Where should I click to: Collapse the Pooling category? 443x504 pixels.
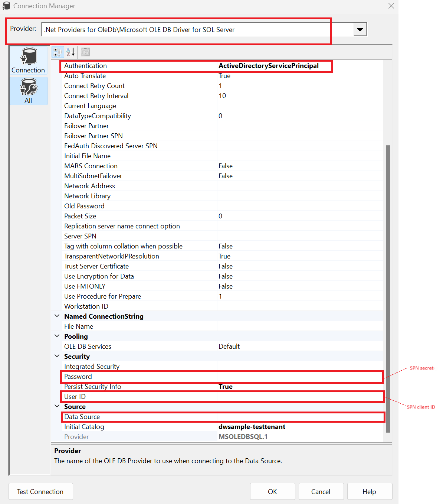[57, 336]
